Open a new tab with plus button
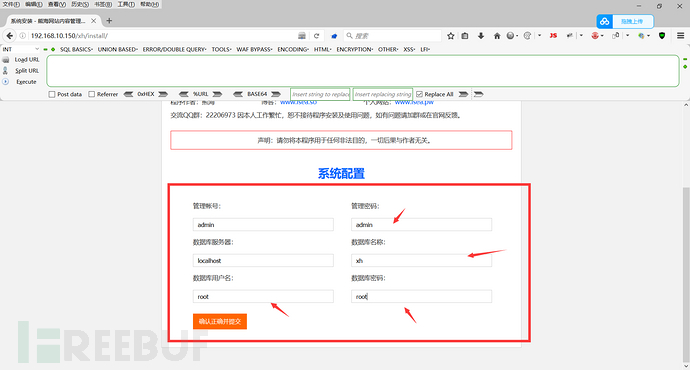 click(109, 21)
